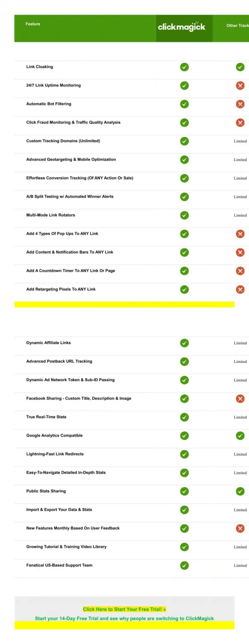Click red X for New Features Monthly row
The image size is (249, 644).
pos(240,528)
